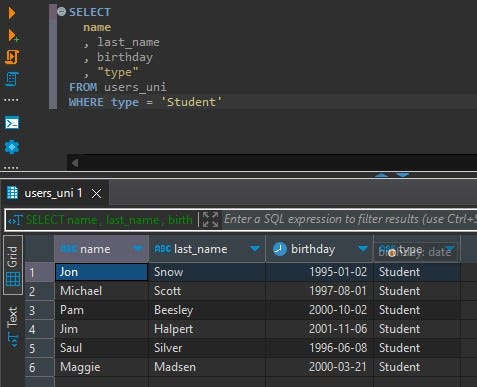Run SQL statement in new tab icon

click(13, 36)
